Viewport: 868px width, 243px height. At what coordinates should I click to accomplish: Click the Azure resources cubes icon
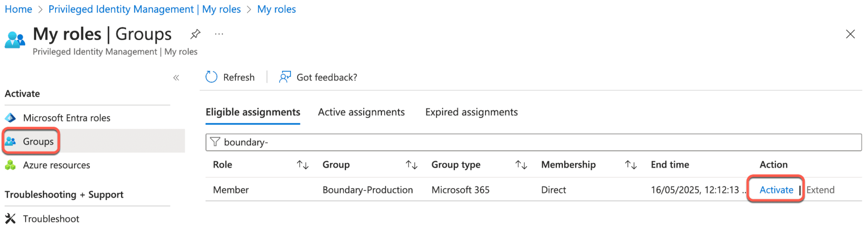(x=11, y=165)
